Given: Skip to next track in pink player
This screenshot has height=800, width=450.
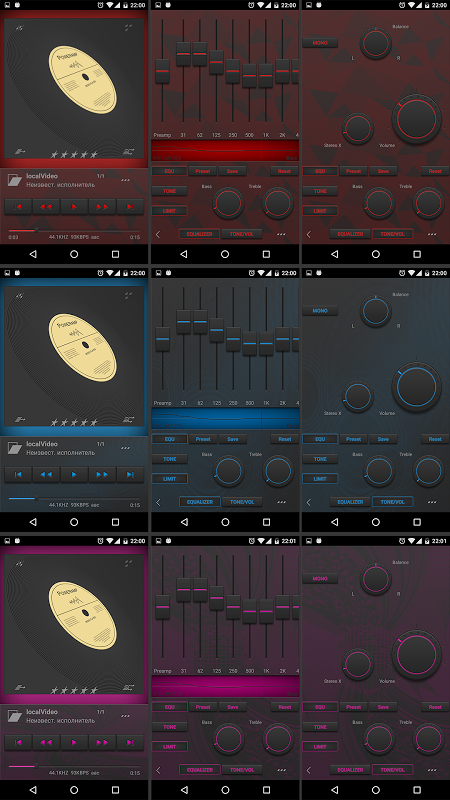Looking at the screenshot, I should [130, 742].
